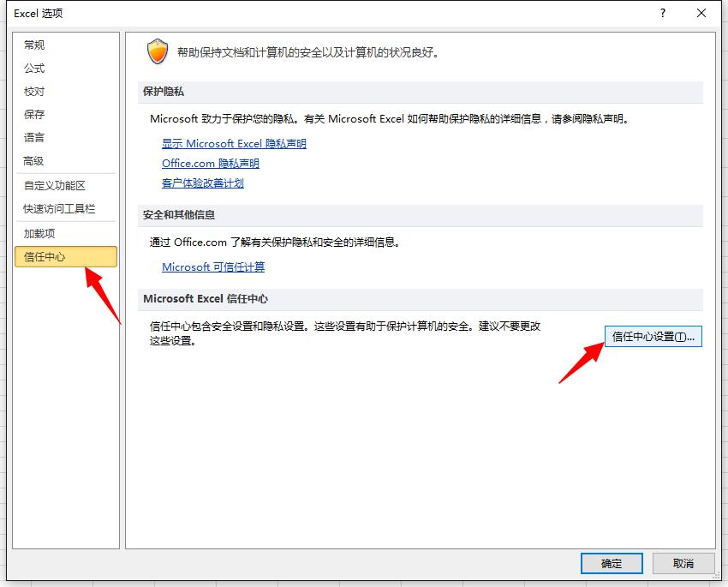Open the 校对 settings page

coord(34,92)
